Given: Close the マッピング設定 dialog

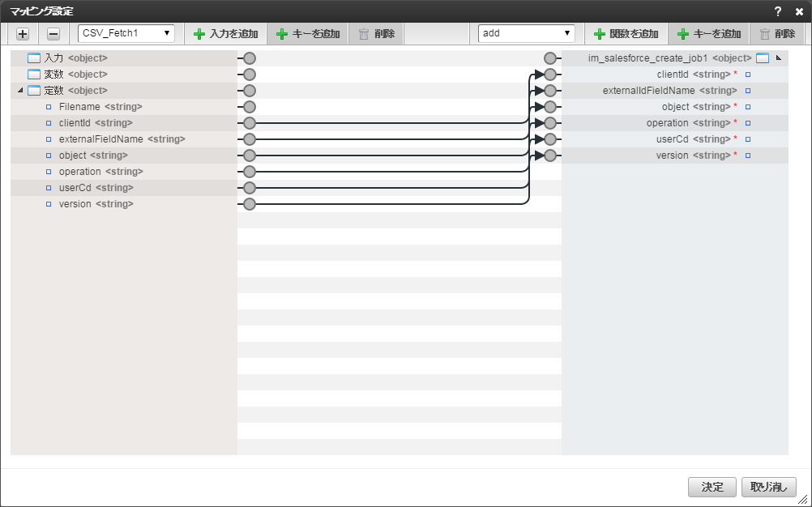Looking at the screenshot, I should (799, 12).
